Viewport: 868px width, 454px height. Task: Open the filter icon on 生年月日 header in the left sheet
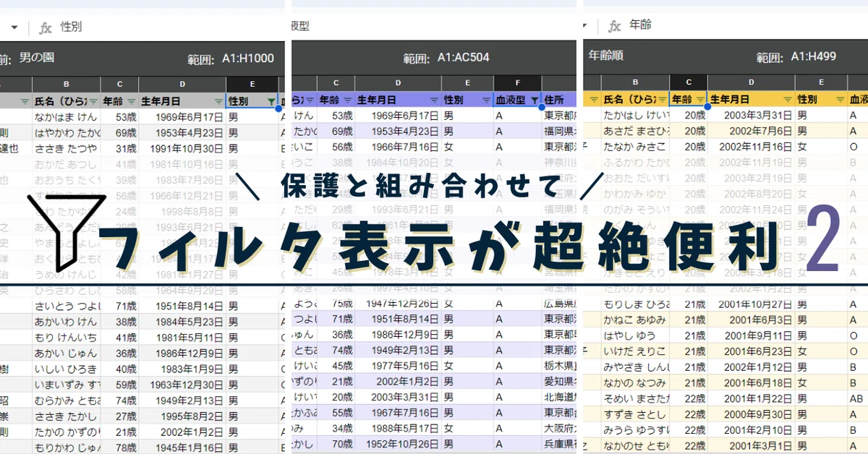point(218,101)
